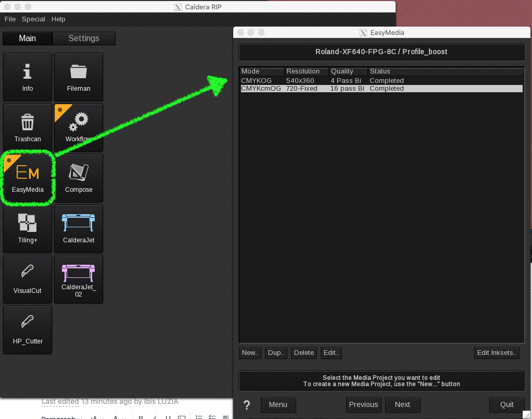Screen dimensions: 532x419
Task: Toggle italic formatting
Action: click(154, 417)
